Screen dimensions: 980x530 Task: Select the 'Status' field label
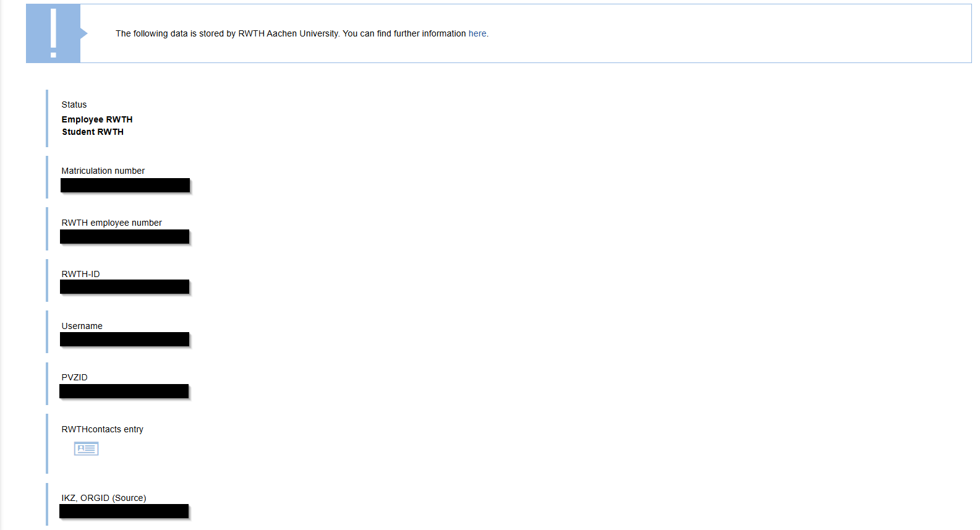click(74, 105)
